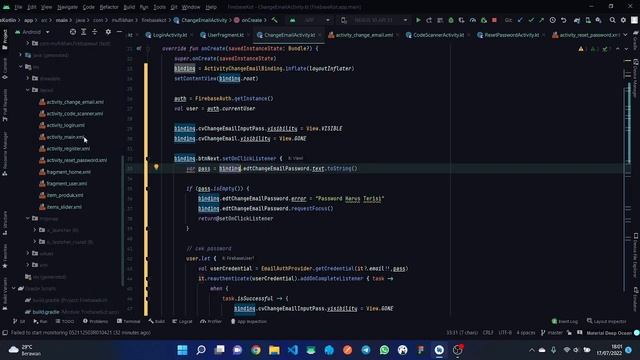Expand the java (generated) folder
640x360 pixels.
pos(20,55)
